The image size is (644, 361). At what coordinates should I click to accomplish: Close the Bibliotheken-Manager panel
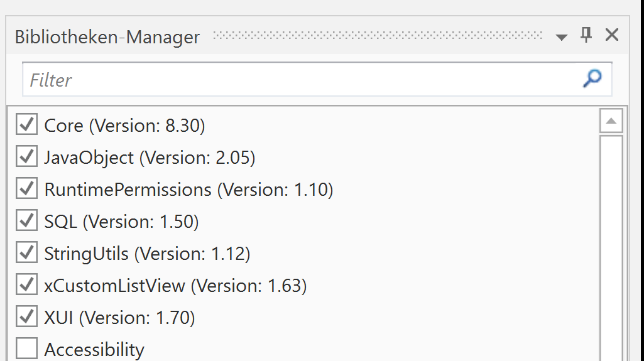point(612,35)
